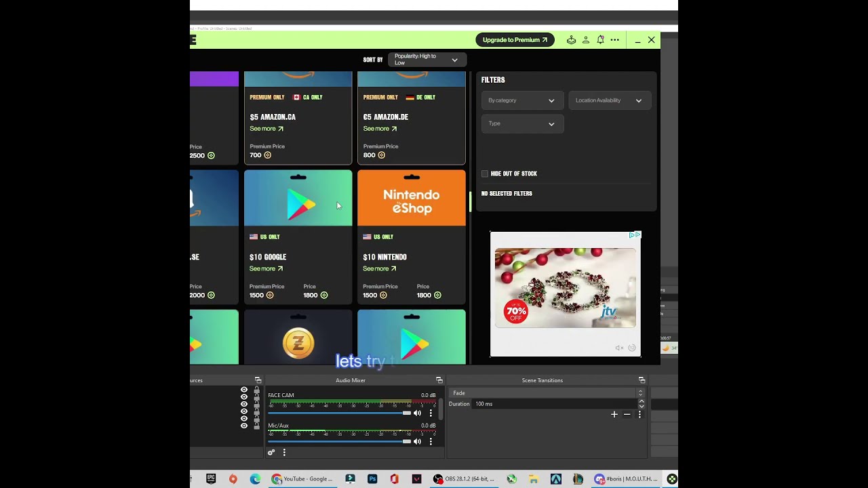The width and height of the screenshot is (868, 488).
Task: Open the notifications bell in the header
Action: [x=600, y=40]
